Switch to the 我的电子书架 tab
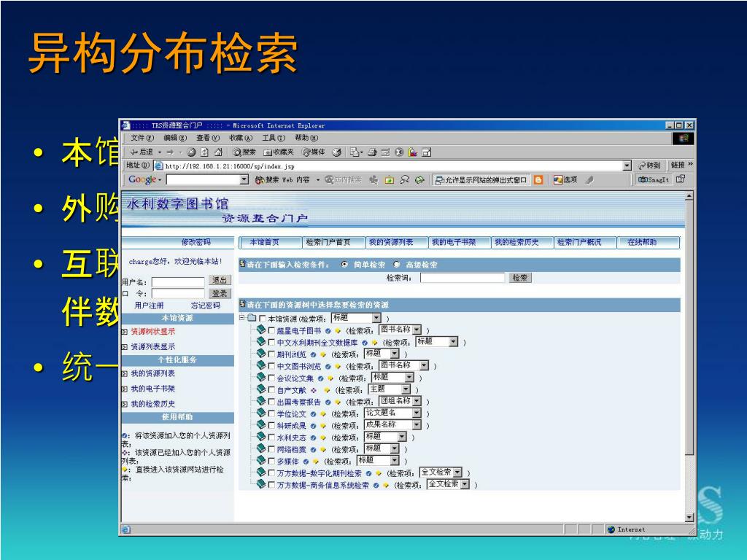747x560 pixels. click(454, 242)
